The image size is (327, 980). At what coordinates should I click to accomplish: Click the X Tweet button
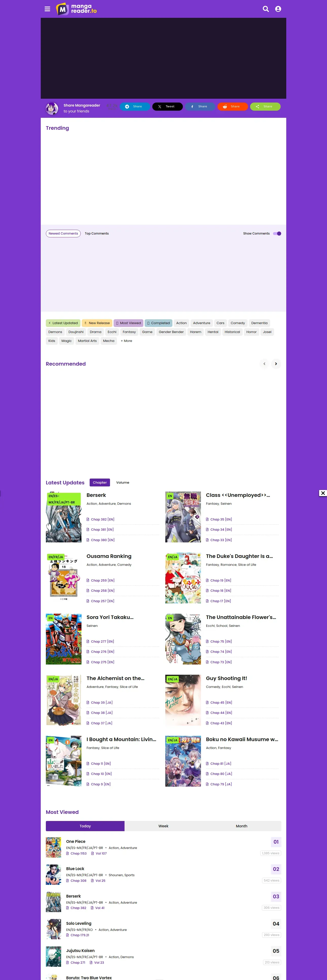pos(168,107)
